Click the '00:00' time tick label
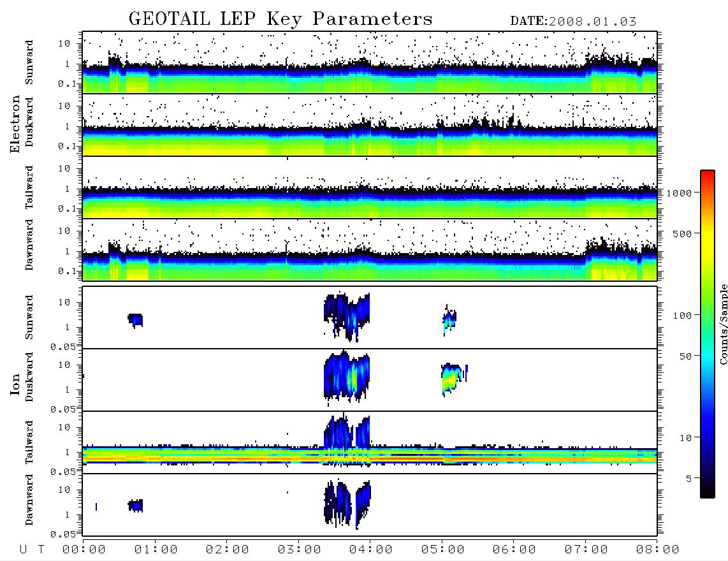The width and height of the screenshot is (728, 561). [x=84, y=550]
